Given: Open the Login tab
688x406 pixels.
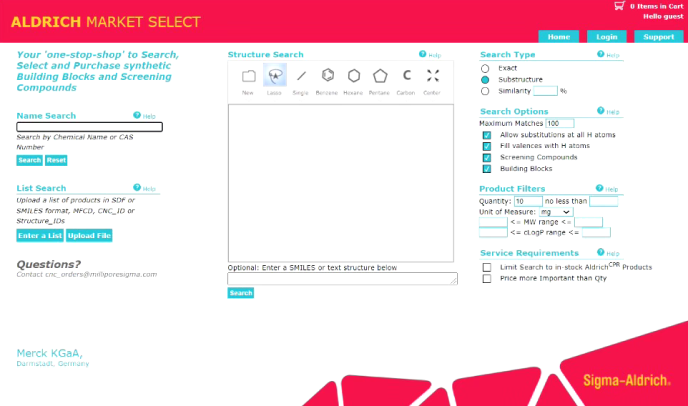Looking at the screenshot, I should 606,37.
